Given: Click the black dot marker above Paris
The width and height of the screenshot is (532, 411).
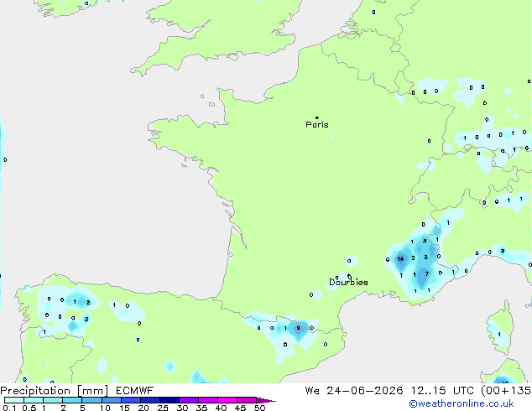Looking at the screenshot, I should click(x=317, y=117).
